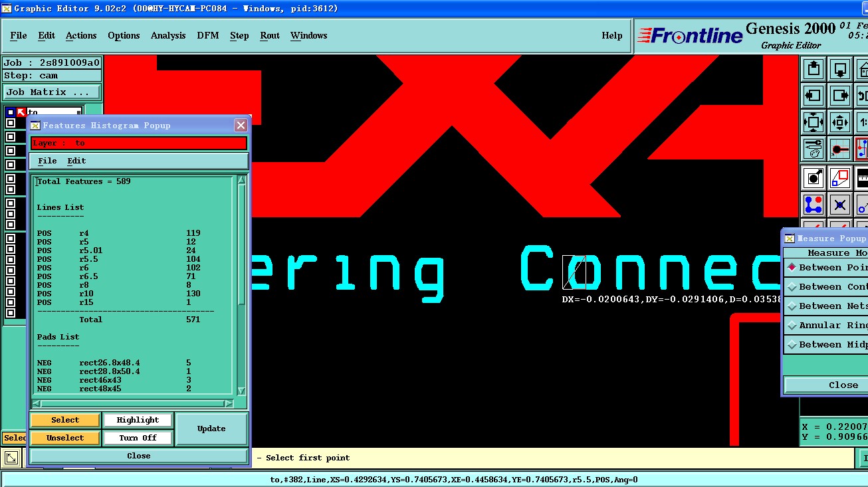868x487 pixels.
Task: Click the 'Job : 2s891009a0' label
Action: pos(52,63)
